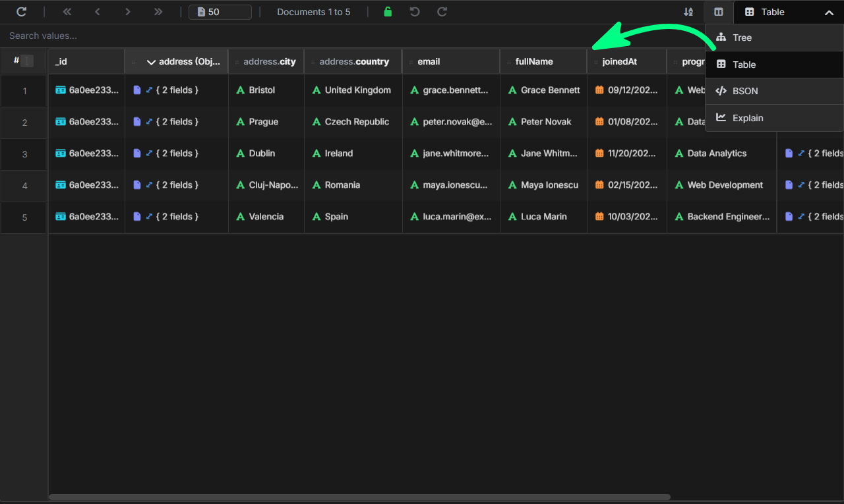
Task: Click the string icon beside Data Analytics
Action: (679, 154)
